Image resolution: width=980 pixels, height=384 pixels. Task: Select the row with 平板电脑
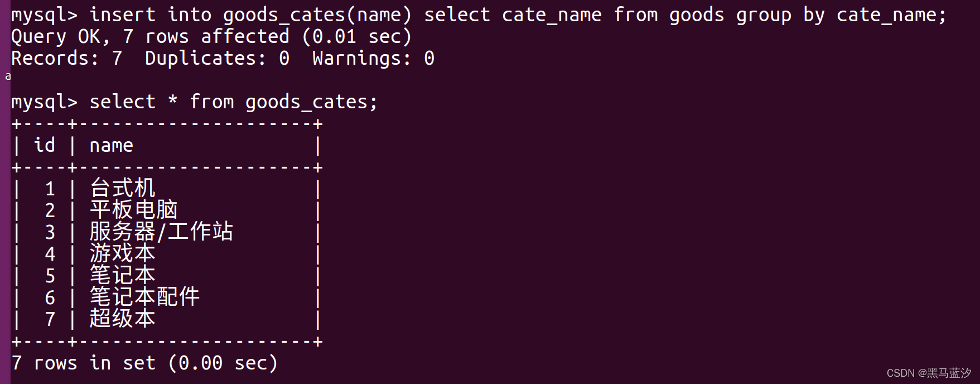point(167,210)
